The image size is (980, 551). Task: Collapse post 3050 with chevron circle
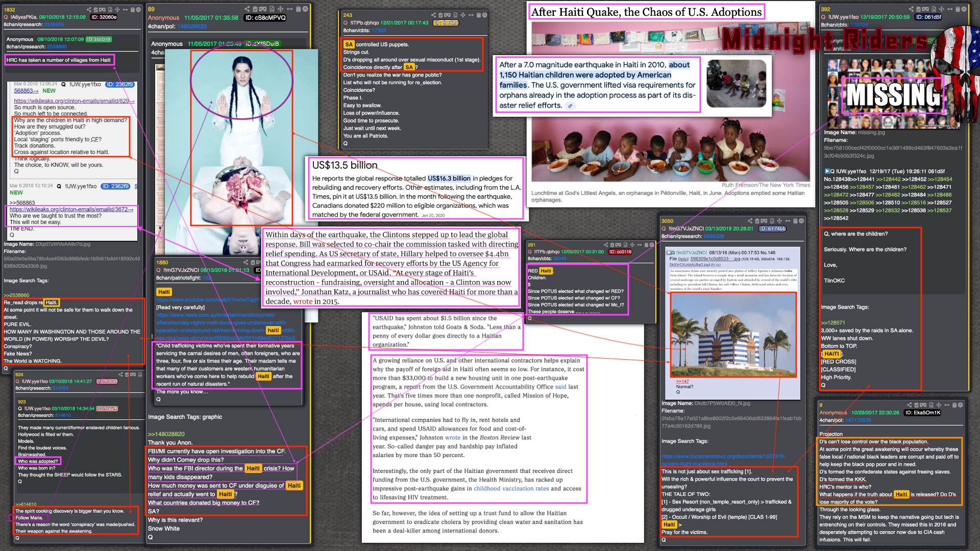801,221
